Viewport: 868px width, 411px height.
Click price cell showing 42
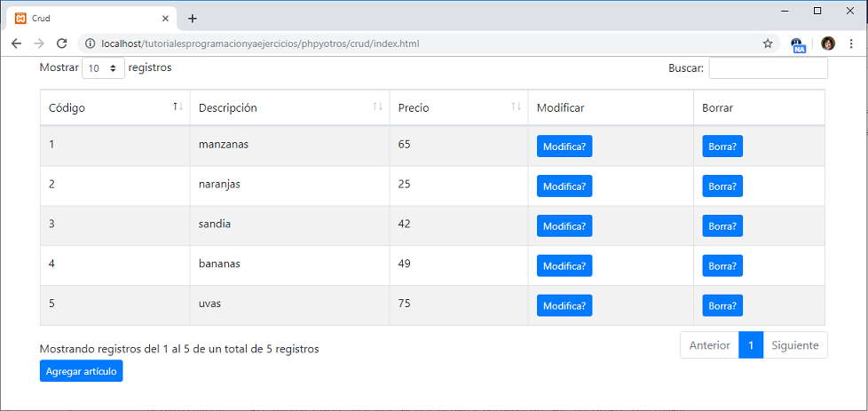459,225
